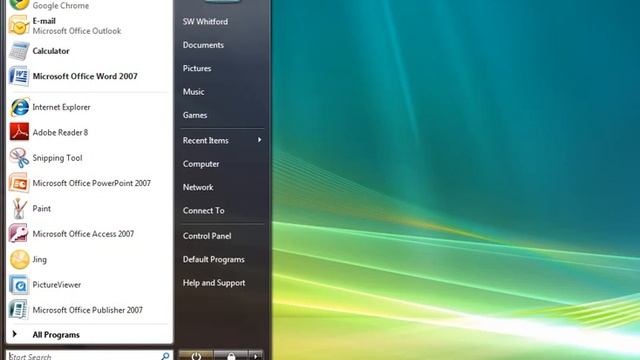Open Pictures folder link
This screenshot has width=640, height=360.
click(x=197, y=69)
